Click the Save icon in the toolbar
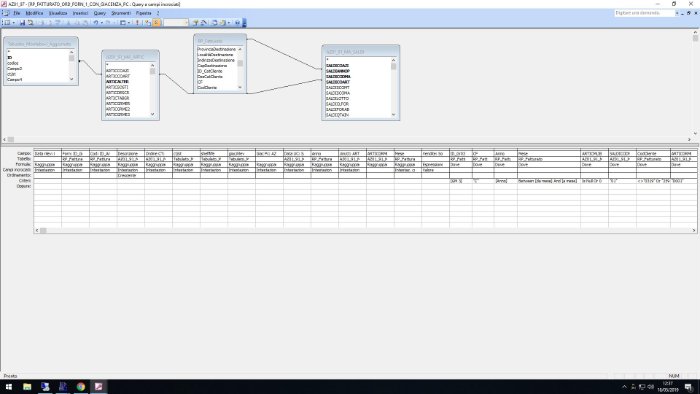Viewport: 700px width, 394px height. 22,22
